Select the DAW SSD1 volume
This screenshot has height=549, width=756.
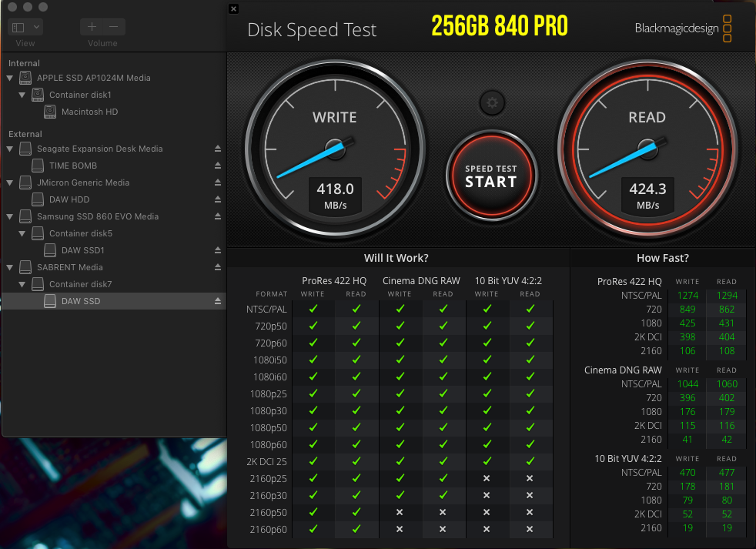(x=83, y=250)
